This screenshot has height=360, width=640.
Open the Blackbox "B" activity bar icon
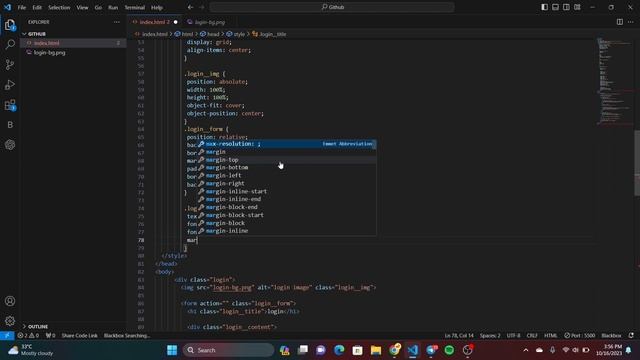[10, 125]
